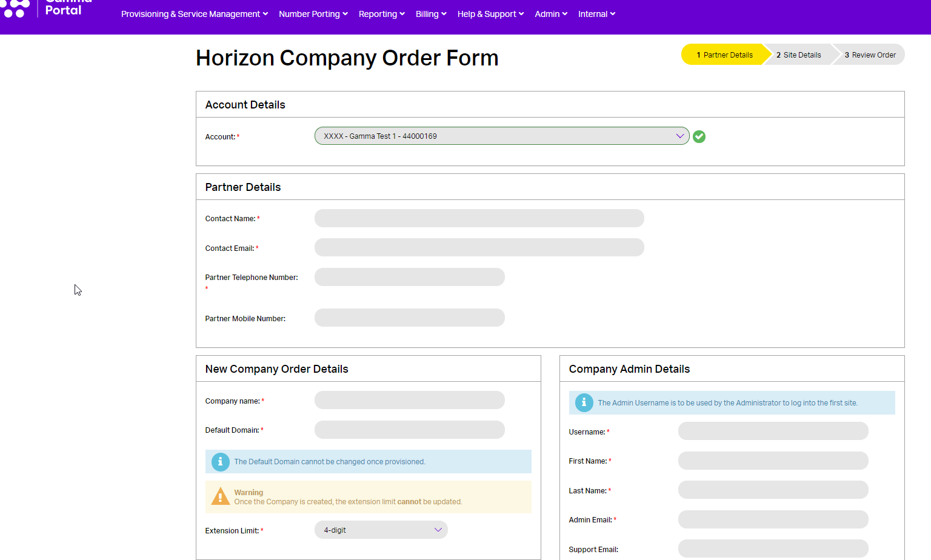Open Provisioning & Service Management menu
Image resolution: width=931 pixels, height=560 pixels.
[x=195, y=14]
